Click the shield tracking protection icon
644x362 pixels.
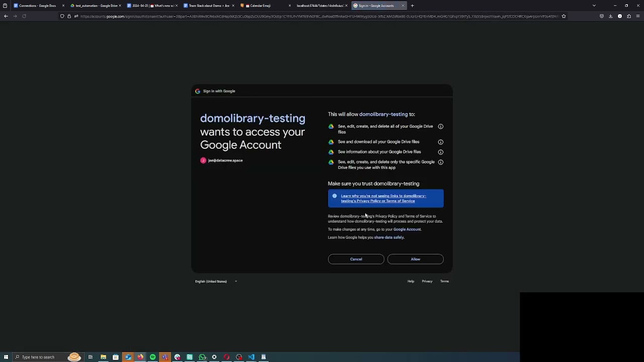62,16
